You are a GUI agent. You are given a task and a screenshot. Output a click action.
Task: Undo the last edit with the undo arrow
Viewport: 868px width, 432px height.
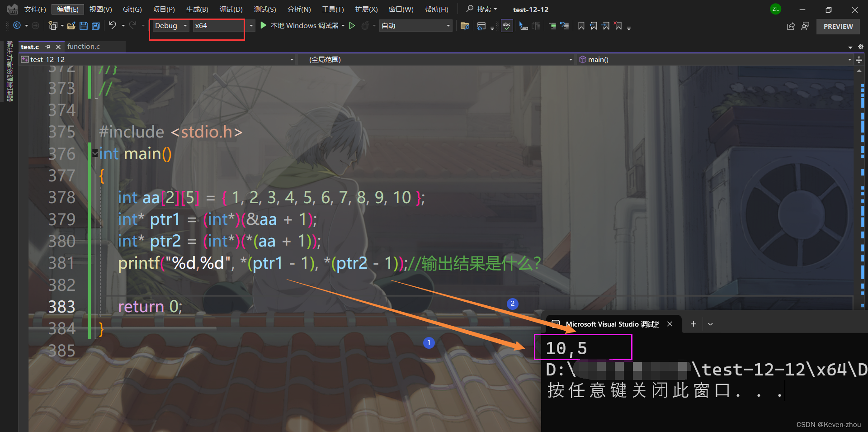113,25
